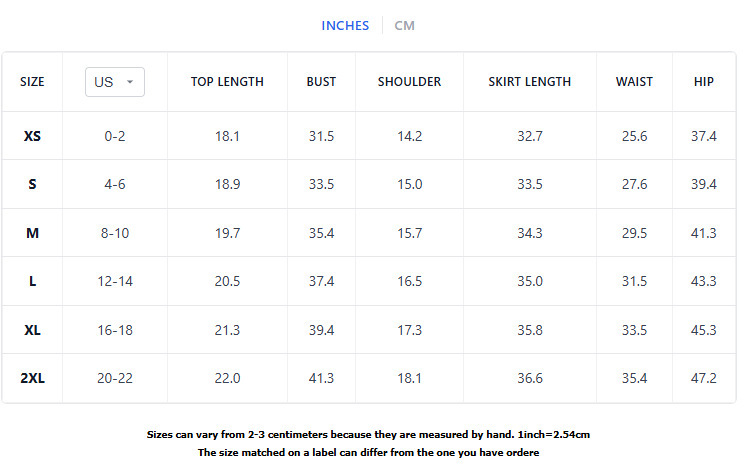This screenshot has height=473, width=752.
Task: Click the 0-2 US size cell
Action: [114, 136]
